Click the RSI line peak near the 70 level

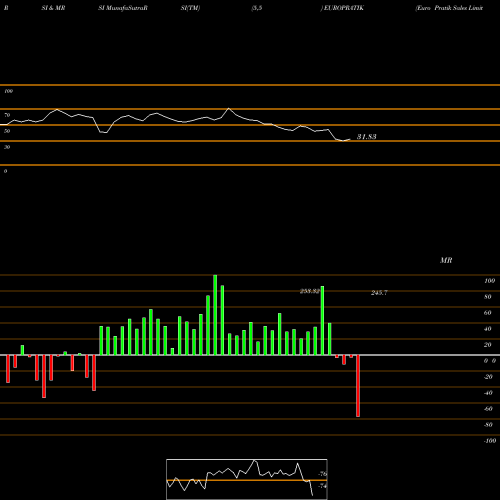tap(229, 109)
